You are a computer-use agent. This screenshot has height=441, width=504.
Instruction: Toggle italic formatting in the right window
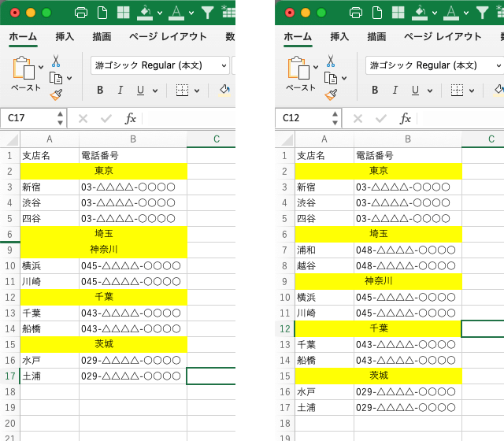coord(395,91)
